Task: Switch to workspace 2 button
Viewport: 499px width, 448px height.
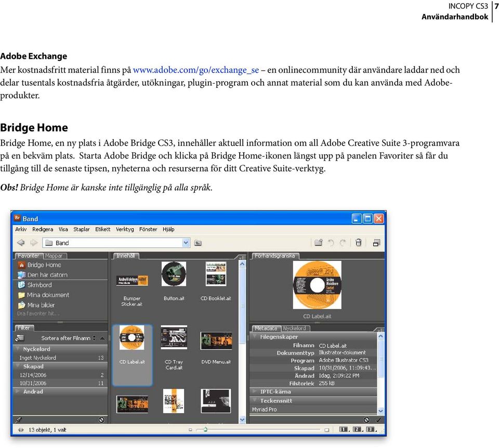Action: pos(357,429)
